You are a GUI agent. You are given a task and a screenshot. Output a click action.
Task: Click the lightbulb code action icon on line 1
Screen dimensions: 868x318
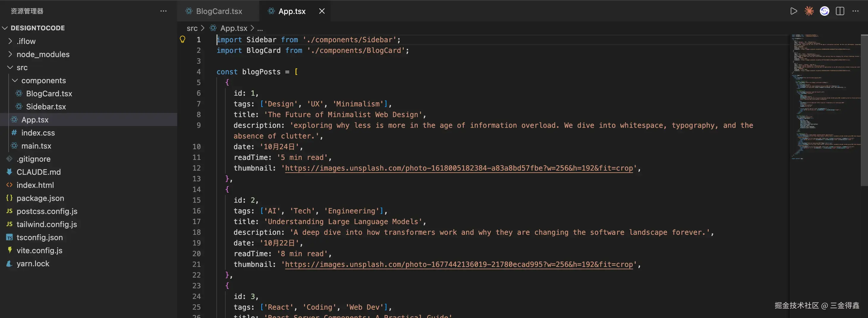[x=183, y=40]
